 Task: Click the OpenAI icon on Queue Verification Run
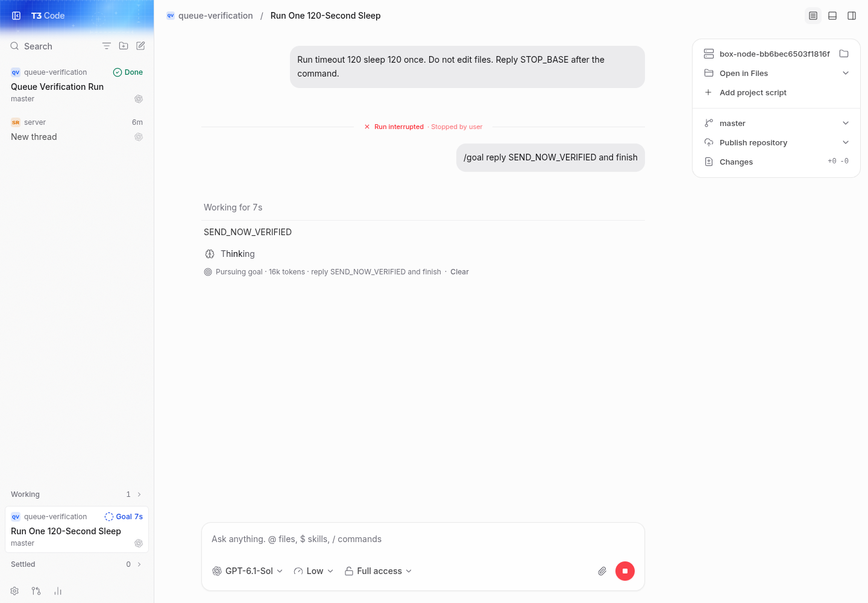point(139,99)
